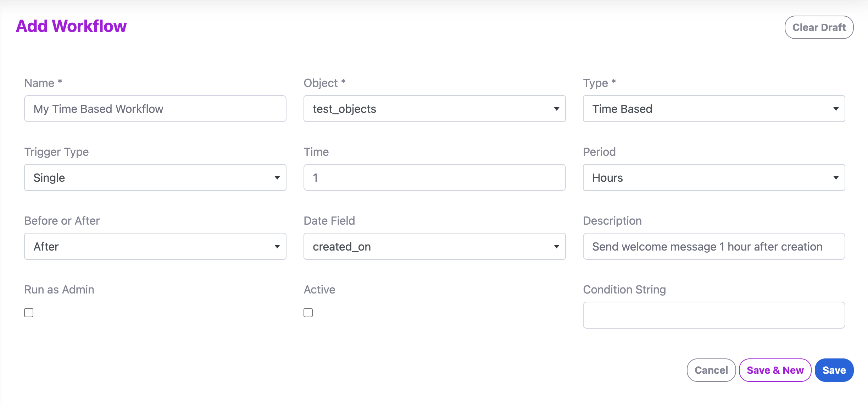Click the Condition String label
The height and width of the screenshot is (406, 868).
[x=624, y=289]
